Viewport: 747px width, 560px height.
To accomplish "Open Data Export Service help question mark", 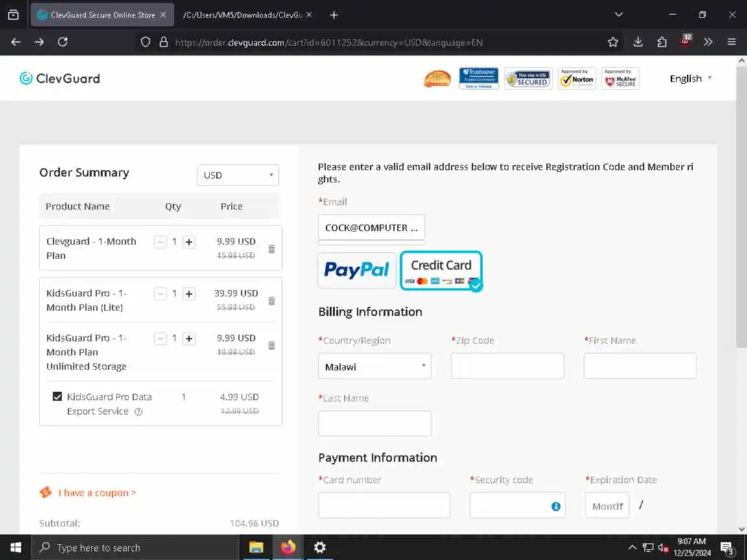I will 138,412.
